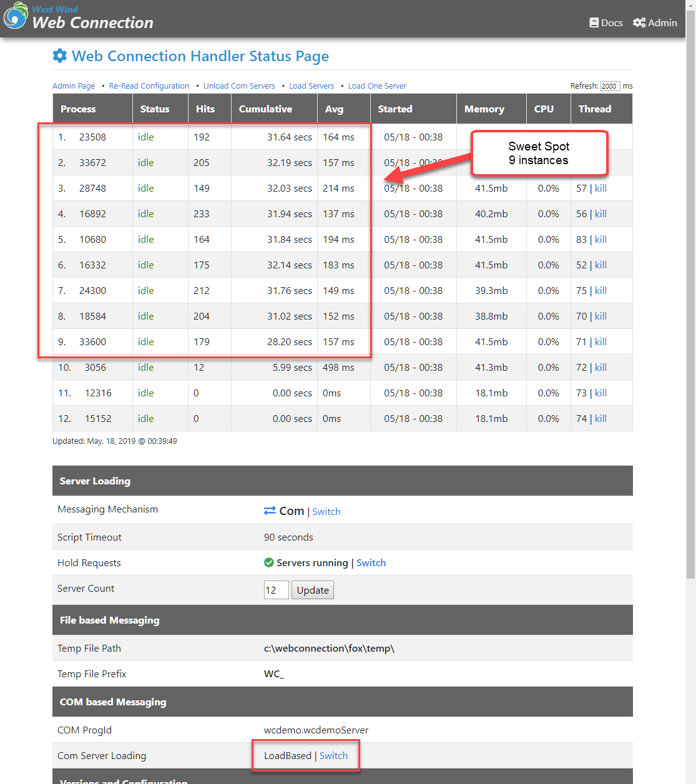Image resolution: width=696 pixels, height=784 pixels.
Task: Kill the server on thread 56
Action: (x=600, y=213)
